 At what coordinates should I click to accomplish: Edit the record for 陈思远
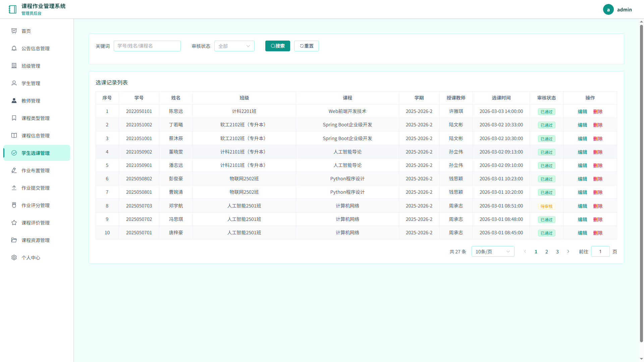583,112
